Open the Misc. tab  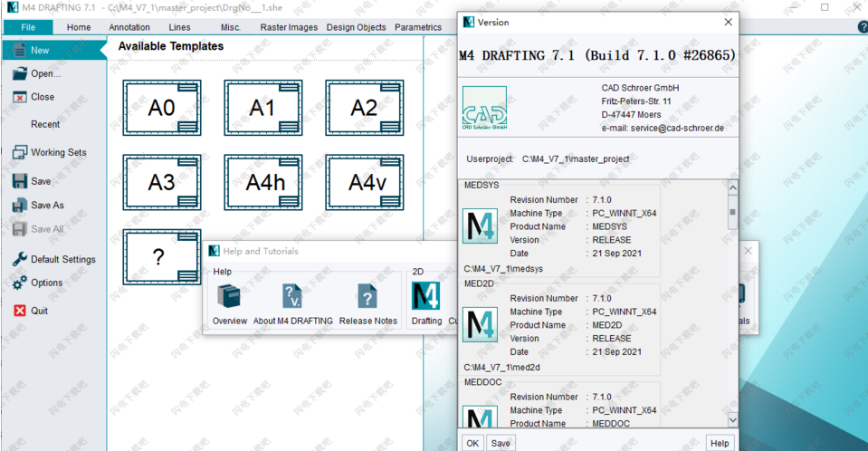[x=230, y=27]
